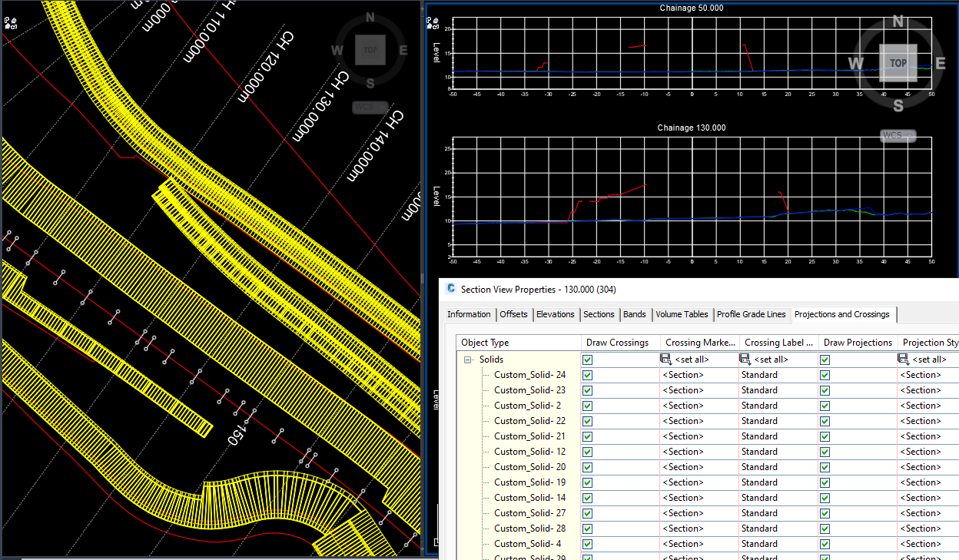The image size is (959, 560).
Task: Click the Chainage 50.000 section view title
Action: [692, 8]
